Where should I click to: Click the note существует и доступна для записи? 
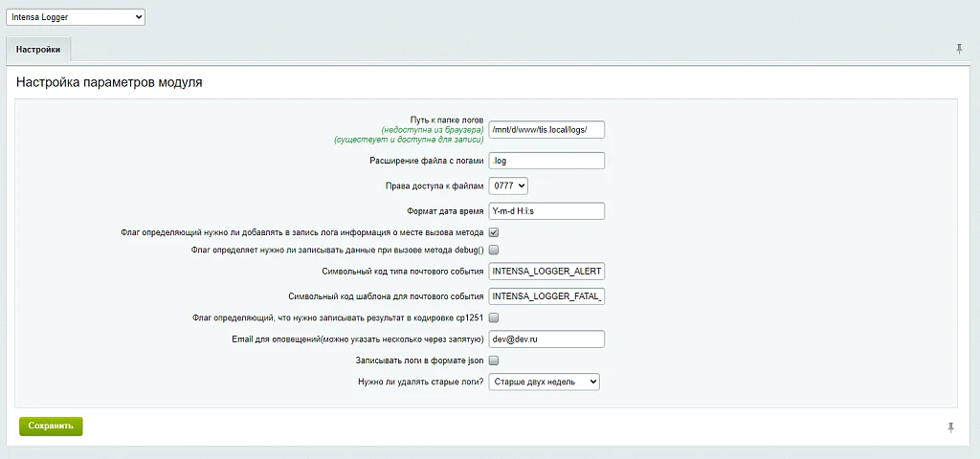[410, 140]
